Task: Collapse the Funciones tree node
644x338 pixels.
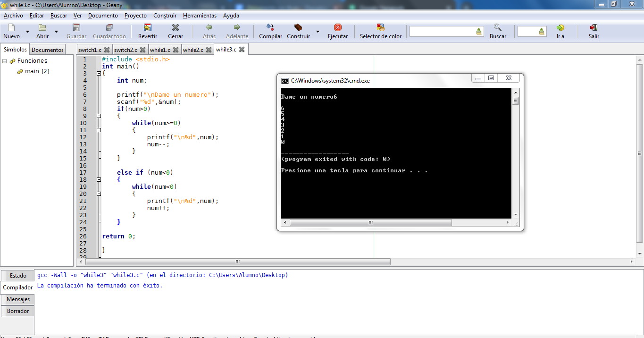Action: tap(4, 61)
